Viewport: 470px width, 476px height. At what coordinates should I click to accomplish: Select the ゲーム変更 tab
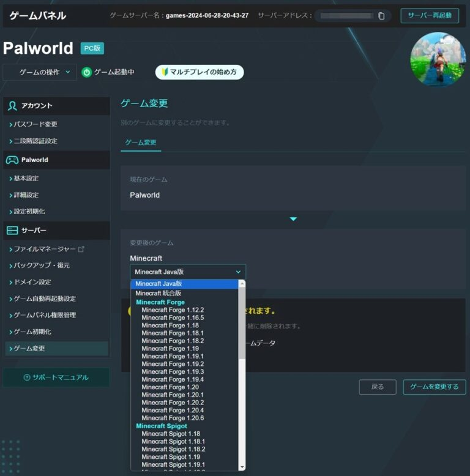point(141,143)
